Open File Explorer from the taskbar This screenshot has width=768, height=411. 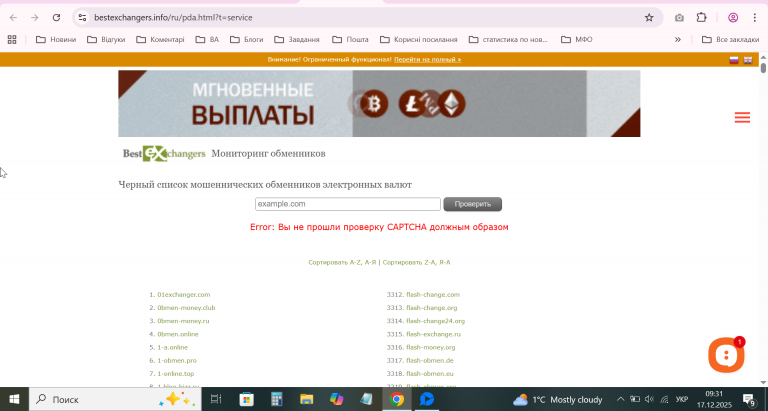pos(307,399)
